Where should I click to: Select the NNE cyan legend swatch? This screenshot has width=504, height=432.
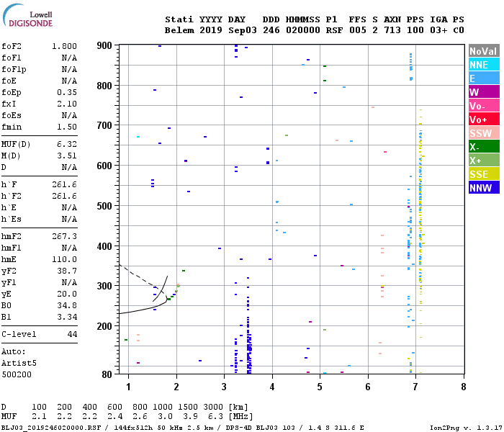(x=484, y=65)
